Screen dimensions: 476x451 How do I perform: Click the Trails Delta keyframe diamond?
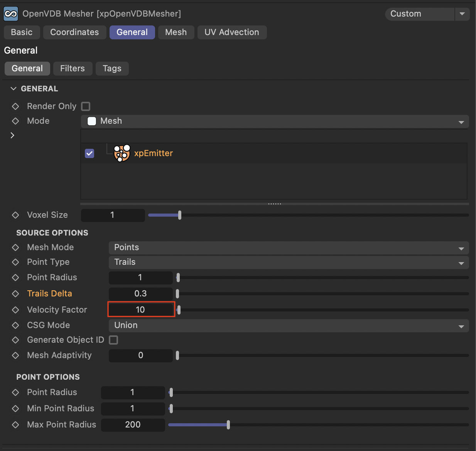(15, 293)
